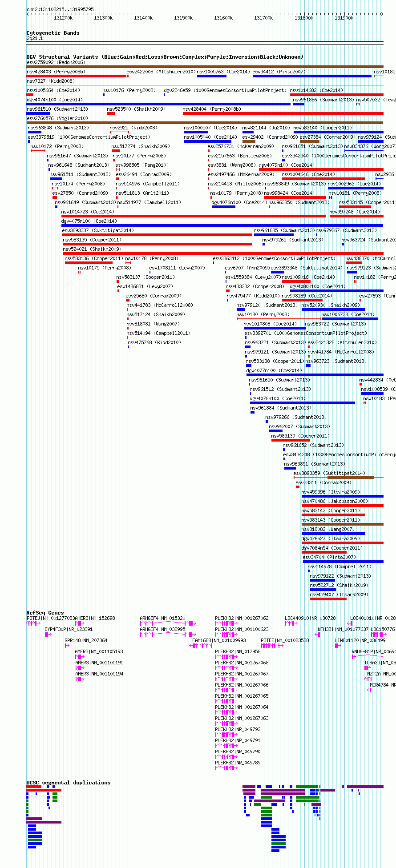Click the 131900k ruler tick label
The width and height of the screenshot is (396, 868).
pos(344,18)
